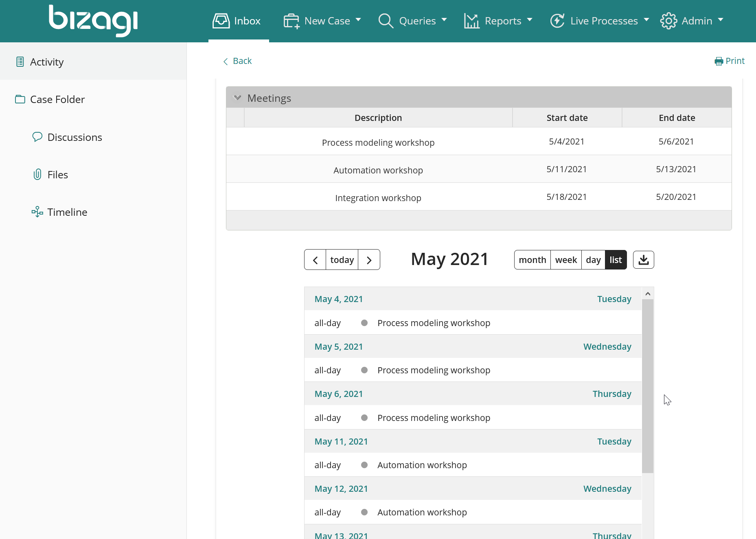
Task: Click end date 5/20/2021 cell
Action: (676, 197)
